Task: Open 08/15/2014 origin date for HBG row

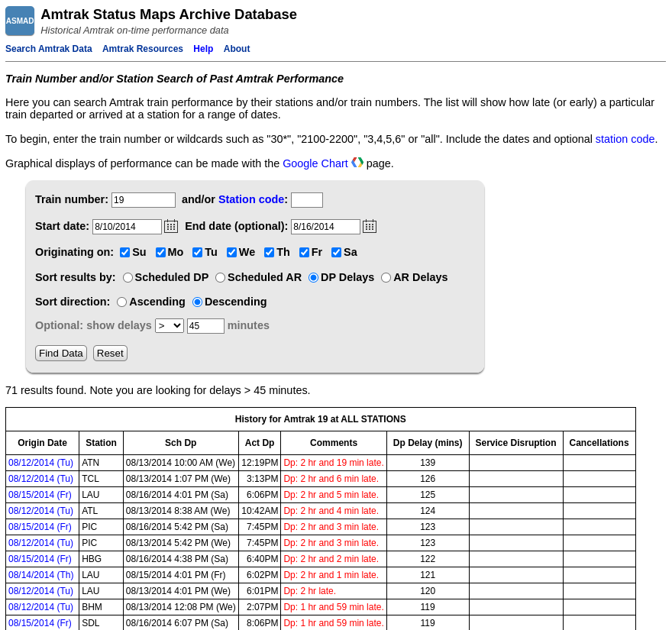Action: (x=40, y=559)
